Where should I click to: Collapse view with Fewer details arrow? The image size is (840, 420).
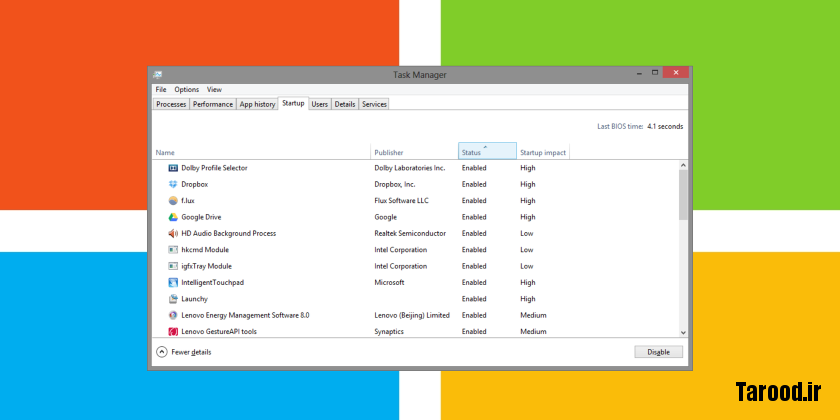coord(162,352)
